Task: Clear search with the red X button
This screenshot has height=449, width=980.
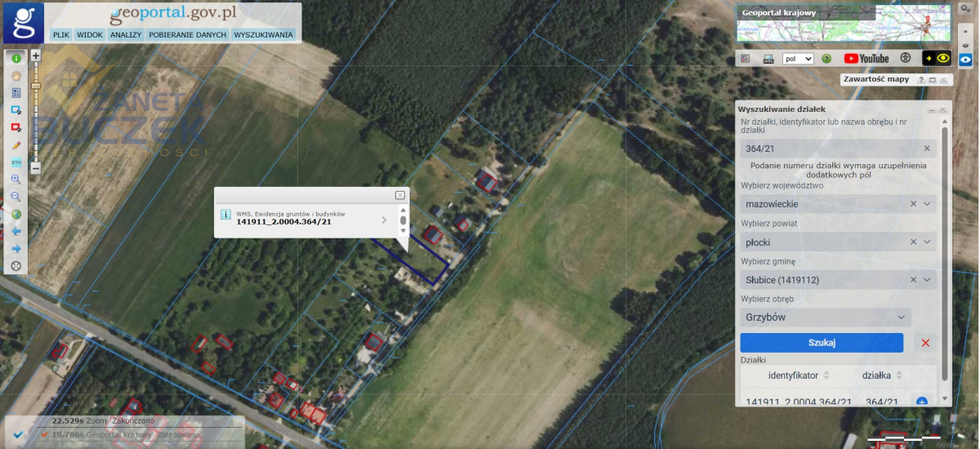Action: coord(925,343)
